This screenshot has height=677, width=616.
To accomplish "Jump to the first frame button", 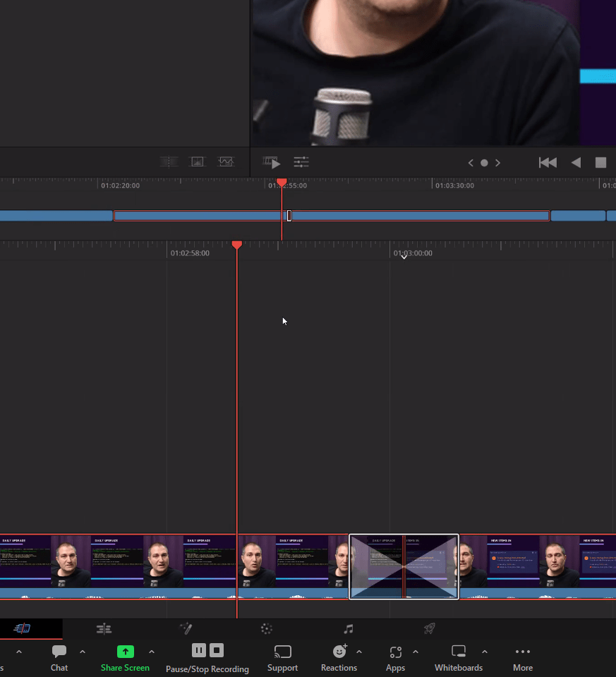I will (x=548, y=163).
